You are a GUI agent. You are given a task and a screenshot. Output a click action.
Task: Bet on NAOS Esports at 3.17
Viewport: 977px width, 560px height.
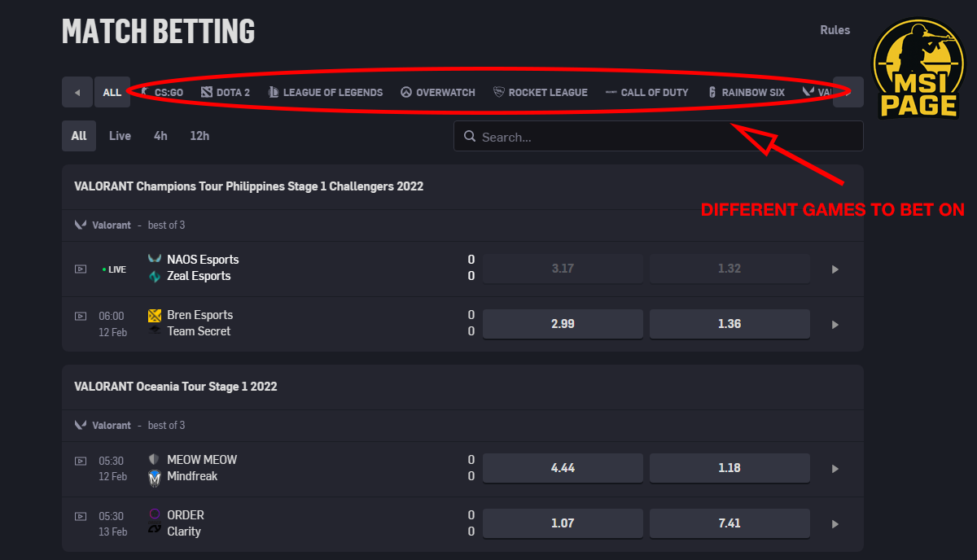click(x=563, y=269)
